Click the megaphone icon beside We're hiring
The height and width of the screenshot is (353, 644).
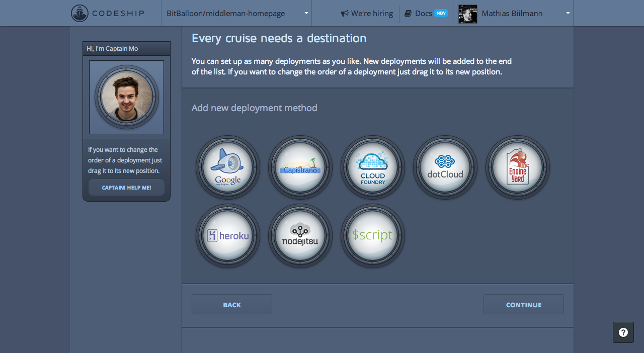pyautogui.click(x=345, y=14)
